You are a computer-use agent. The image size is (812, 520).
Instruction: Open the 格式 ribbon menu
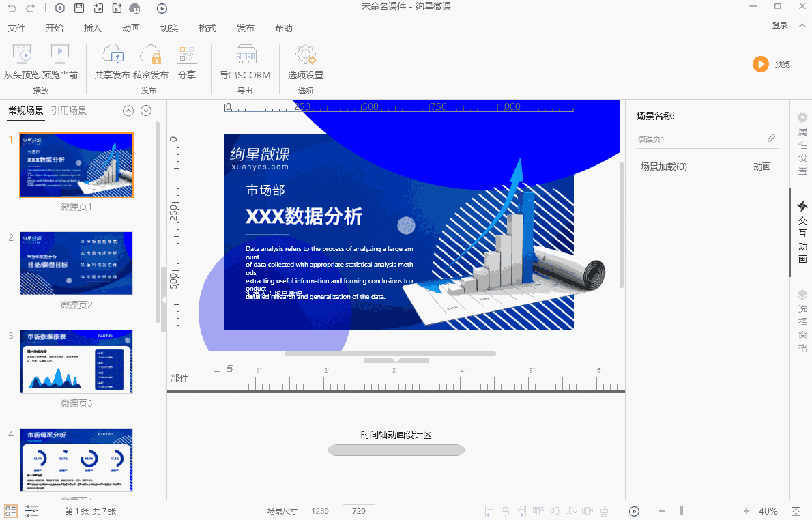[x=206, y=28]
